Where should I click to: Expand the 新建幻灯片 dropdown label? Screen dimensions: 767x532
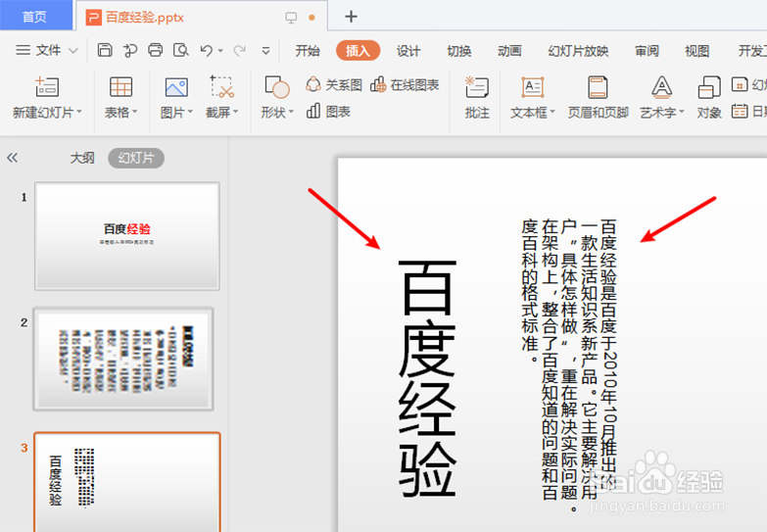47,113
